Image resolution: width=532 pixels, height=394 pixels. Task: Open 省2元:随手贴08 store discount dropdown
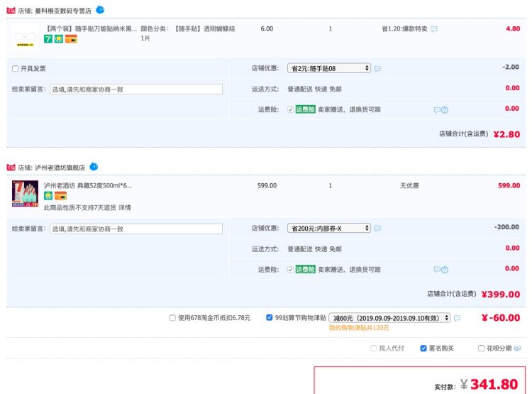(x=329, y=68)
